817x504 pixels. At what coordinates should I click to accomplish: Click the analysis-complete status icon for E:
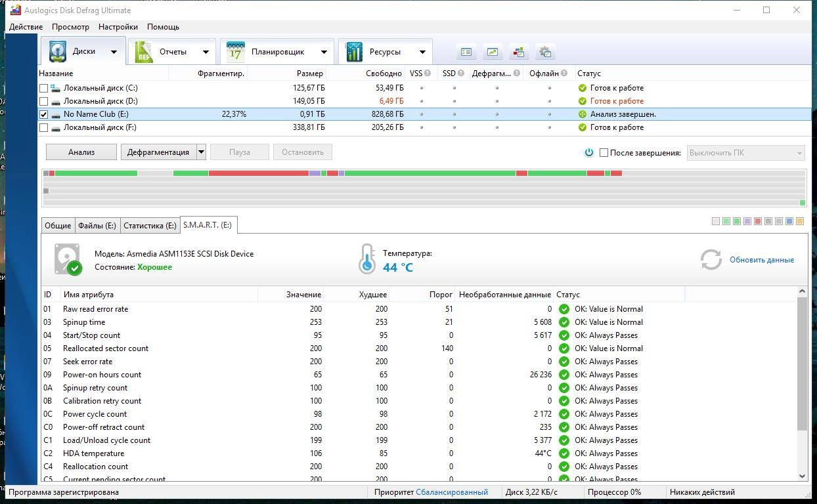click(582, 114)
